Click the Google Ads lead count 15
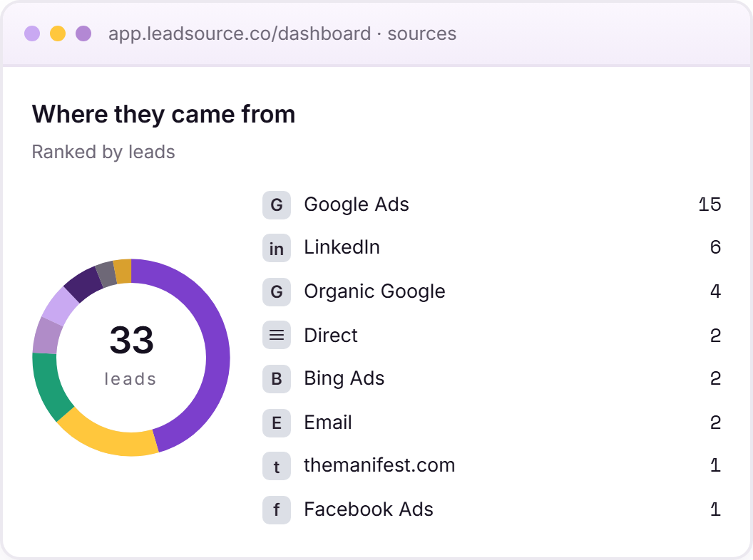Viewport: 753px width, 560px height. 710,204
